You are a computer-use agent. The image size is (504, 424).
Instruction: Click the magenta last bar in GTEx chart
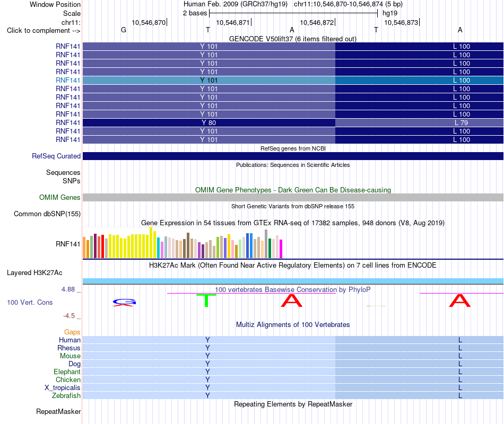click(x=281, y=249)
